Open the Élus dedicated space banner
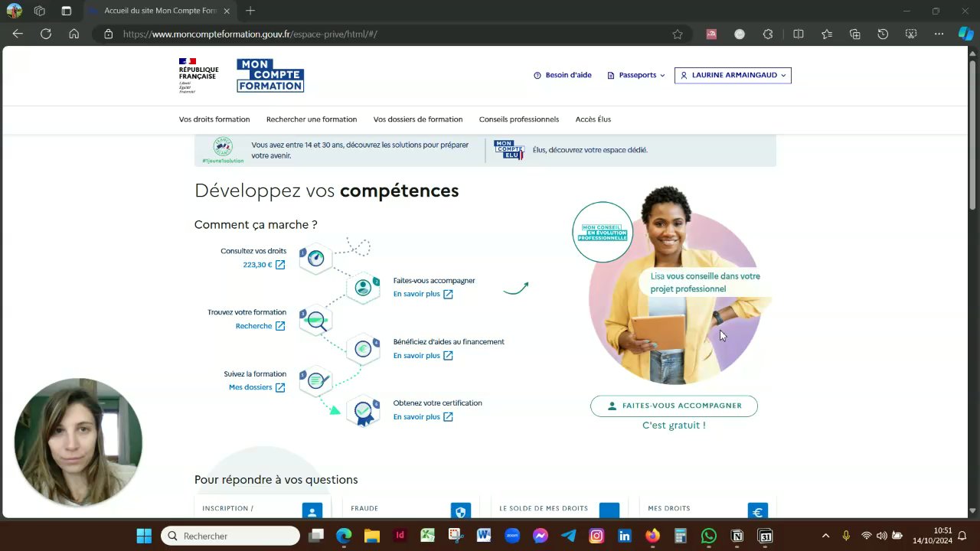980x551 pixels. [571, 150]
